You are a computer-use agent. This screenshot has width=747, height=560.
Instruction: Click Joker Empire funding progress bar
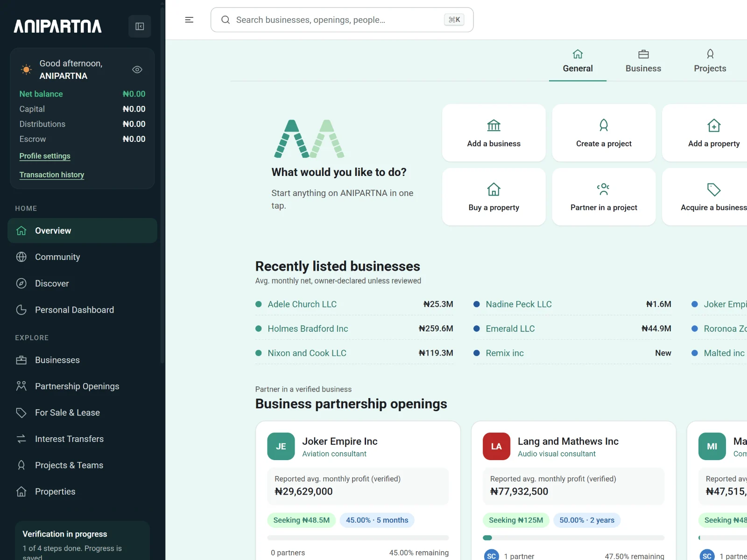[x=358, y=538]
